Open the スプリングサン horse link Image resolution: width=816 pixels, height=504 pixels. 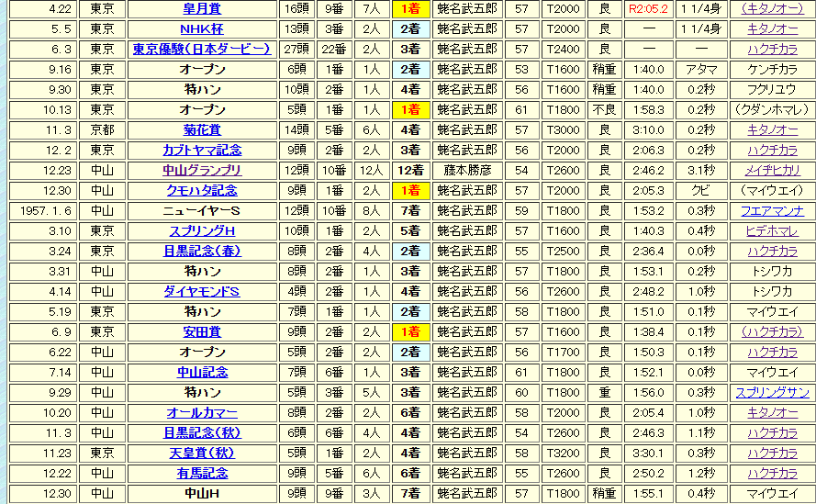(x=772, y=393)
